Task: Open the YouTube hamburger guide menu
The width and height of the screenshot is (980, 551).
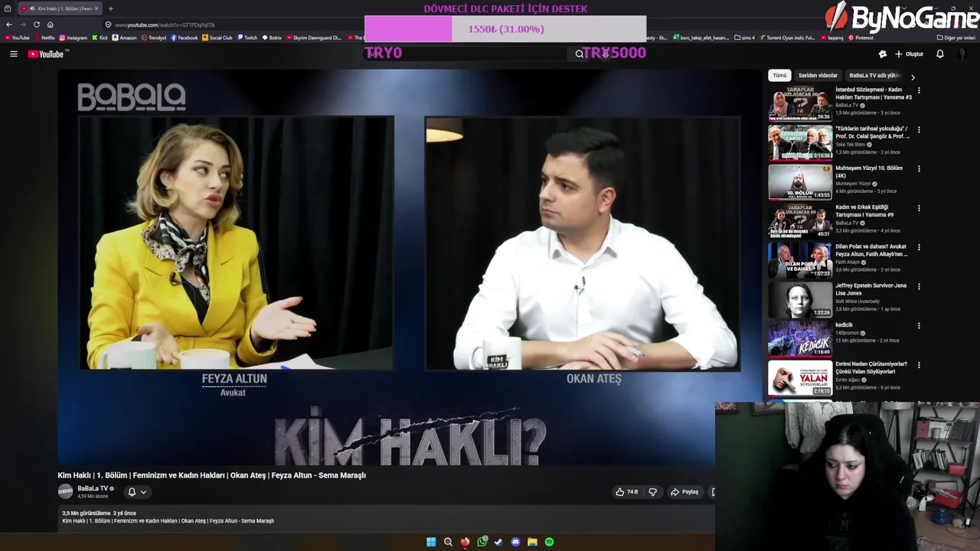Action: click(x=13, y=54)
